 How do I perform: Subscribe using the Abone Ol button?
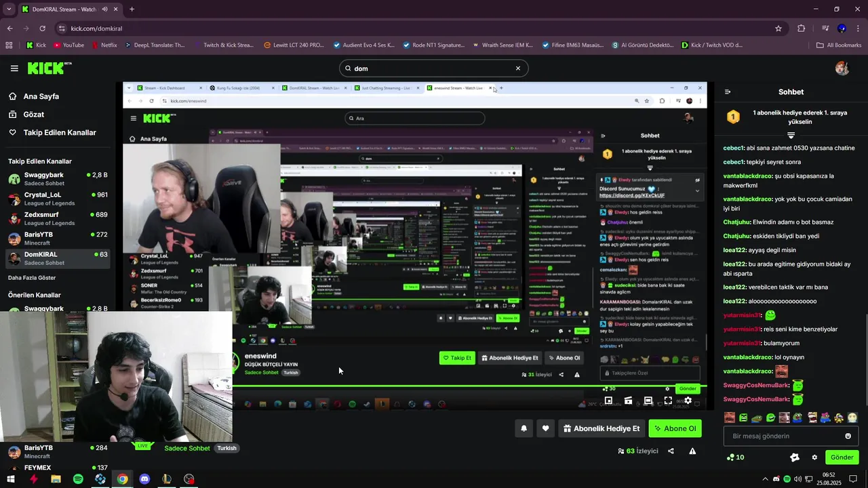[675, 428]
